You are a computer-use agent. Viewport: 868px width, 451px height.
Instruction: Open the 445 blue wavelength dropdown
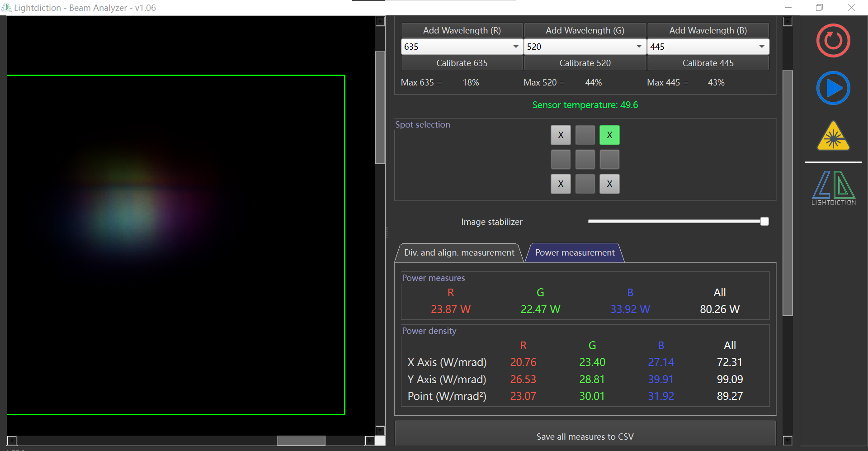pyautogui.click(x=761, y=47)
